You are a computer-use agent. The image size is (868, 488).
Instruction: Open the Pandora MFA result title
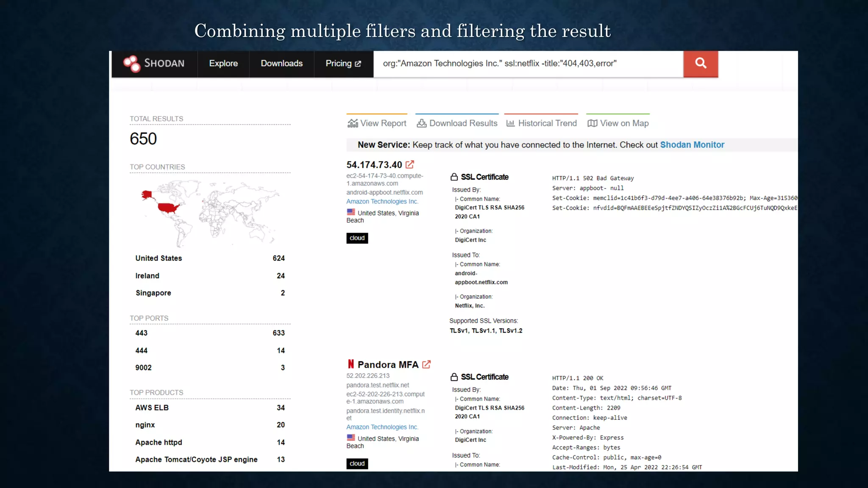(388, 365)
